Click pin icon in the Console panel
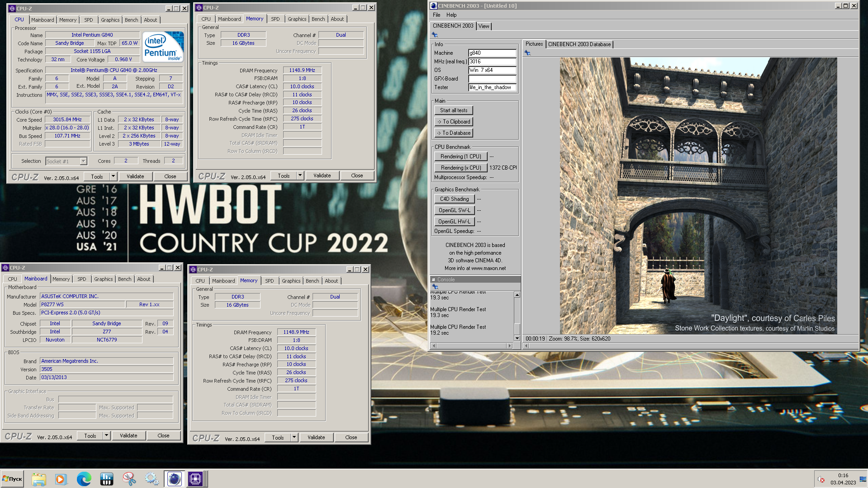 coord(435,287)
